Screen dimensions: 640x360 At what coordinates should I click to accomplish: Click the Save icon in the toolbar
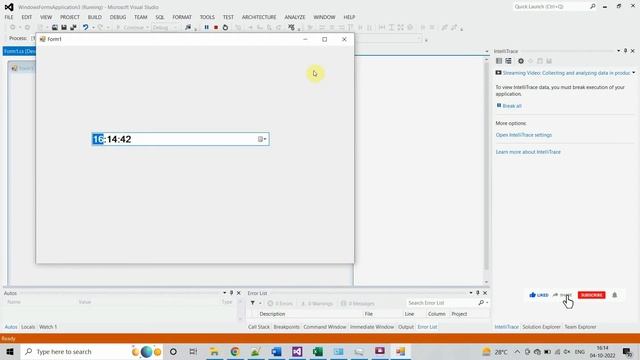pyautogui.click(x=64, y=27)
